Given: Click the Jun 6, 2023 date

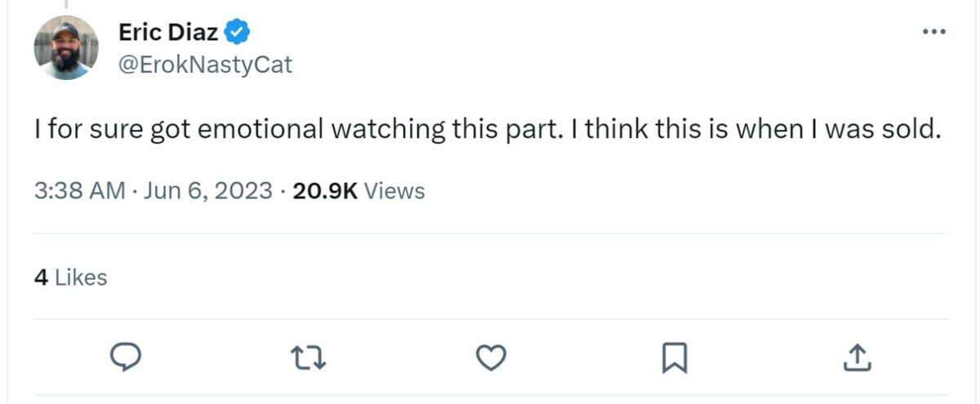Looking at the screenshot, I should 207,191.
